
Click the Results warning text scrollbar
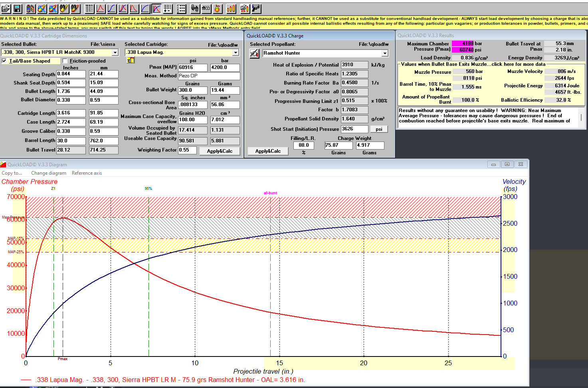[581, 118]
